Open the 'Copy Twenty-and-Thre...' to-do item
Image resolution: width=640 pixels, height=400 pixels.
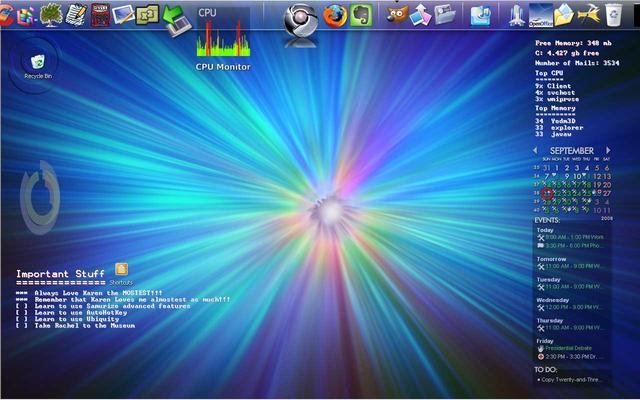pos(573,380)
